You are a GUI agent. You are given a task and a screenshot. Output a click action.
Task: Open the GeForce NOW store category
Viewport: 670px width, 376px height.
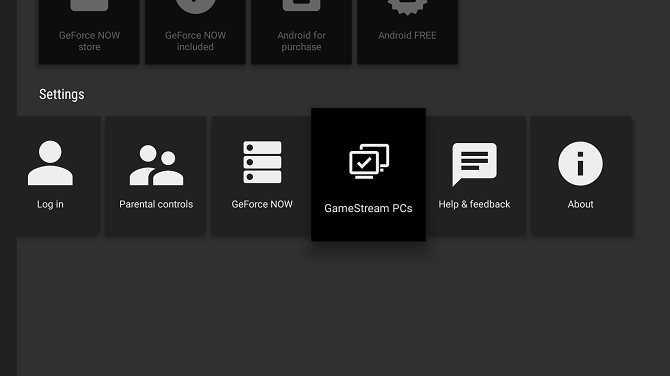click(x=89, y=32)
